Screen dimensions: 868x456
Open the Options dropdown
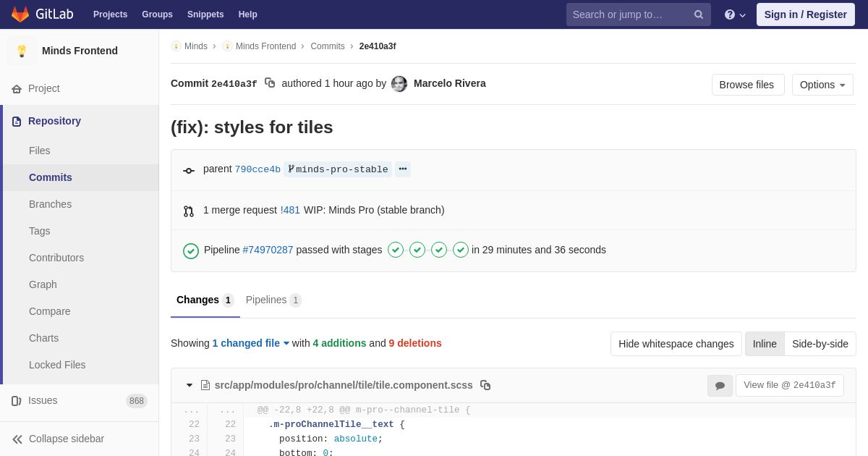(822, 85)
